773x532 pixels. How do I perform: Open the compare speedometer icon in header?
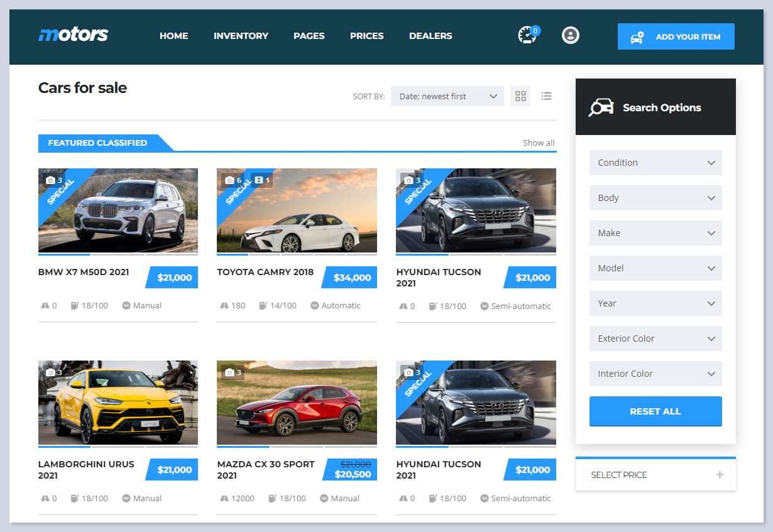(527, 36)
